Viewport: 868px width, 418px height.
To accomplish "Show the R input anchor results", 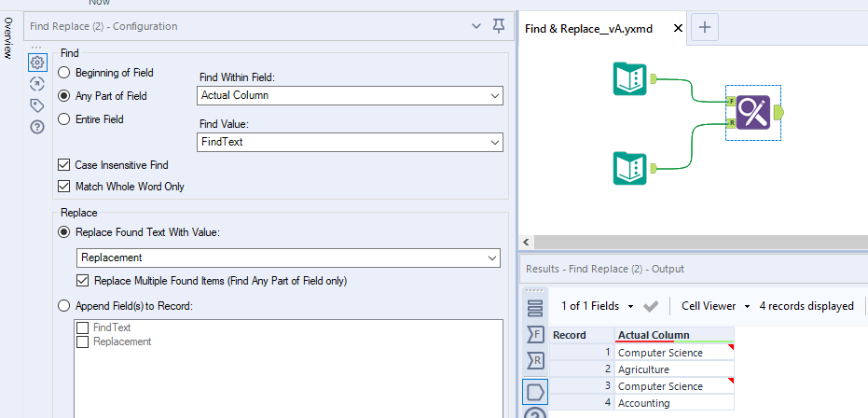I will pos(535,361).
